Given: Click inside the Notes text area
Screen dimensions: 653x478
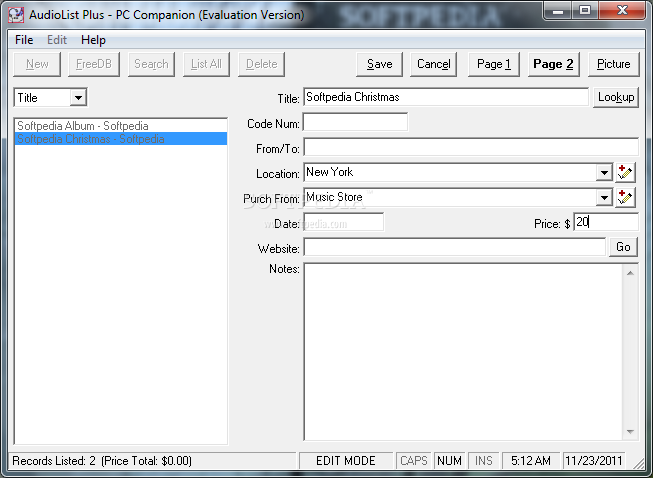Looking at the screenshot, I should [x=463, y=352].
